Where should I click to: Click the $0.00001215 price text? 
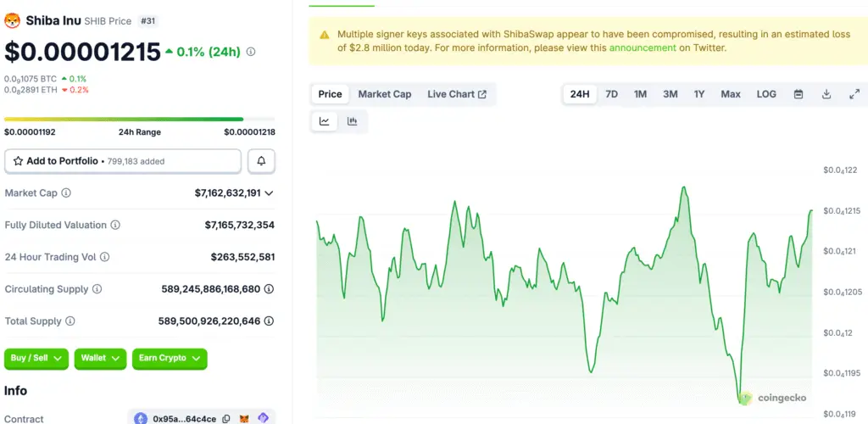click(82, 52)
